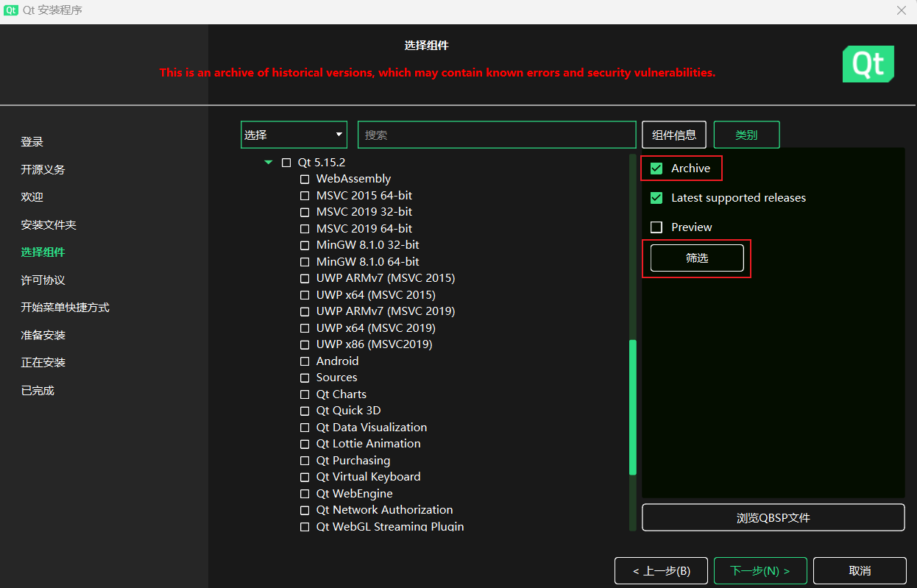This screenshot has width=917, height=588.
Task: Select 准备安装 step in sidebar
Action: [x=43, y=335]
